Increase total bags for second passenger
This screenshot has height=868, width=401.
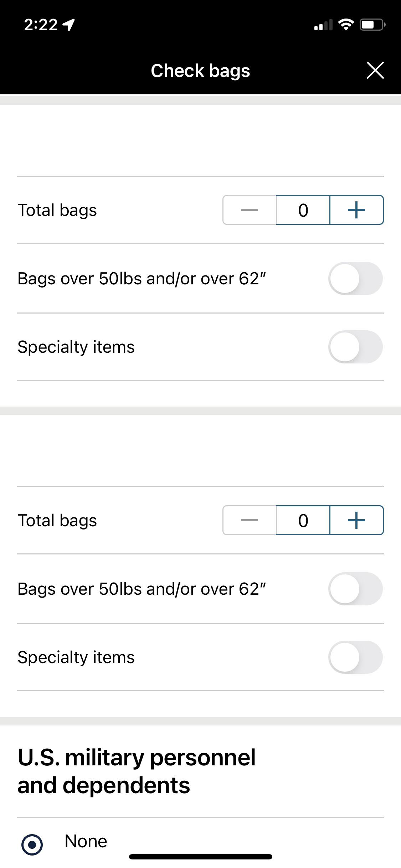(x=356, y=520)
